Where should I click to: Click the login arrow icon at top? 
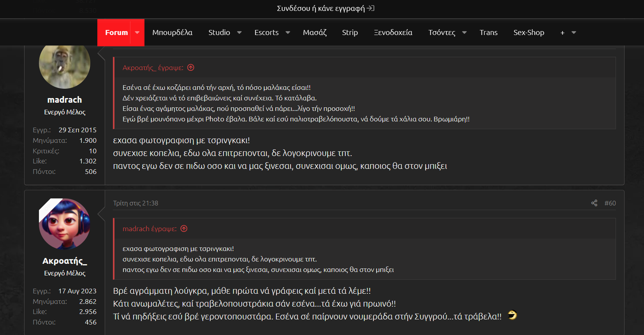click(371, 8)
